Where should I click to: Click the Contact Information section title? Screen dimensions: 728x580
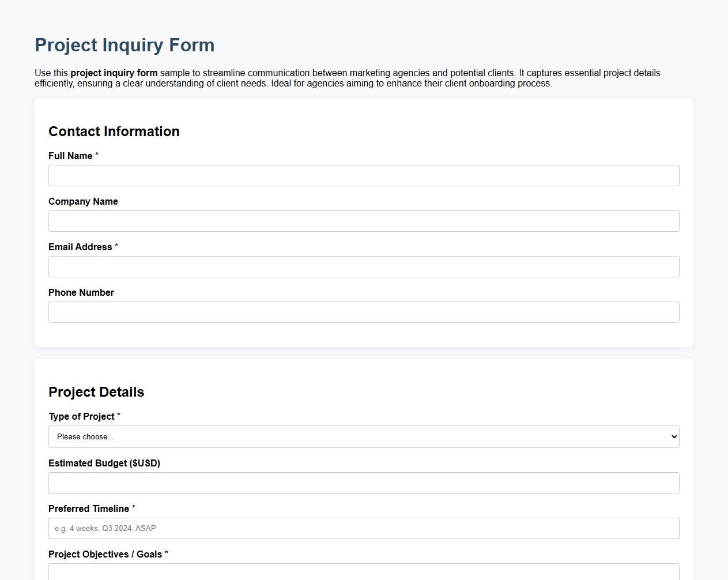[114, 131]
